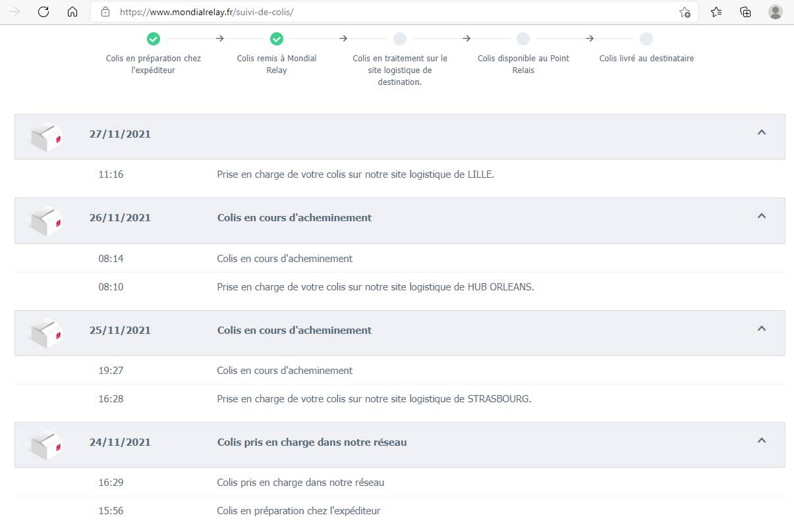The image size is (794, 532).
Task: Collapse the 25/11/2021 section chevron
Action: (x=762, y=329)
